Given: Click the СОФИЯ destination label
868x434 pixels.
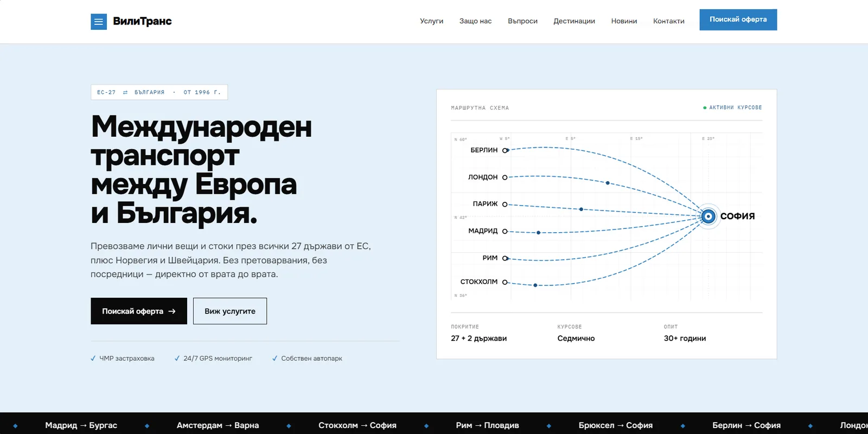Looking at the screenshot, I should (737, 216).
